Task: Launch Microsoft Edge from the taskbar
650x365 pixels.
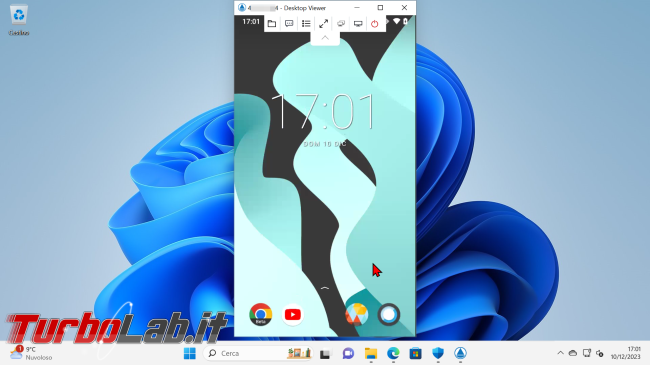Action: coord(393,353)
